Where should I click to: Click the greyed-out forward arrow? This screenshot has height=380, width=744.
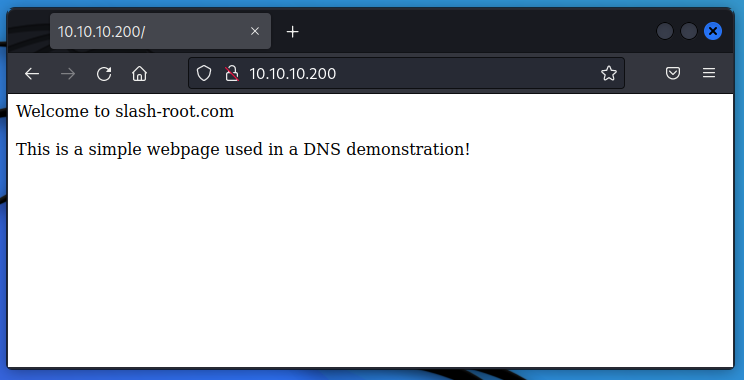[x=68, y=74]
